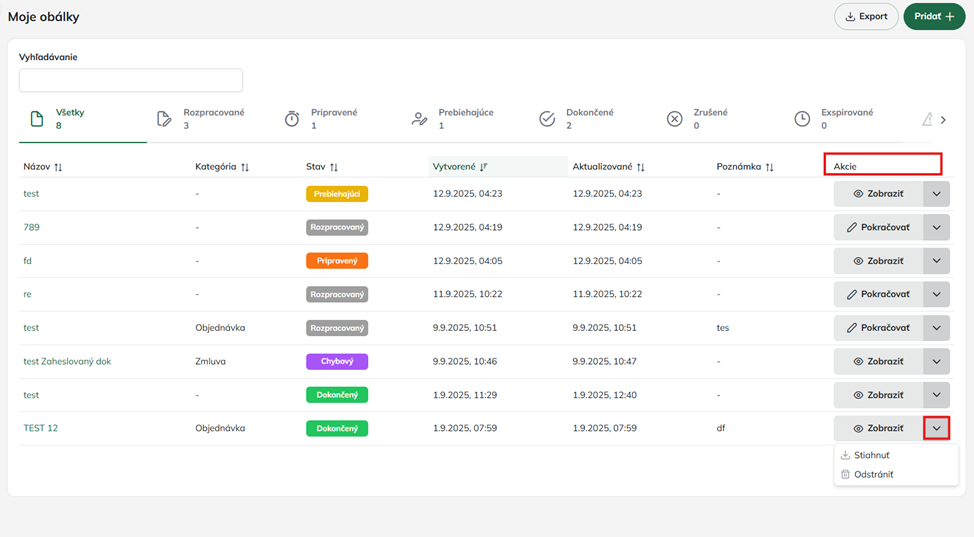Open action dropdown for test Zaheslovaný dok

click(x=936, y=362)
